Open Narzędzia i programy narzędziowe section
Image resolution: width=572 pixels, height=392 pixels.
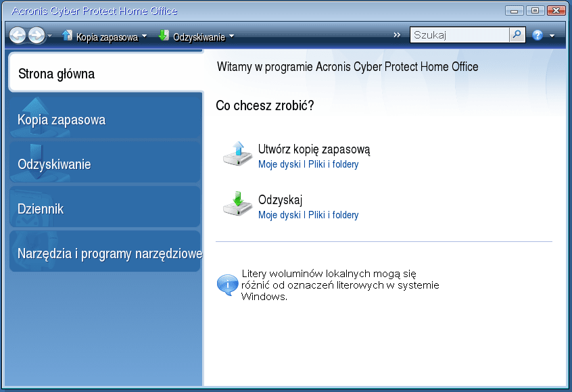(x=105, y=251)
